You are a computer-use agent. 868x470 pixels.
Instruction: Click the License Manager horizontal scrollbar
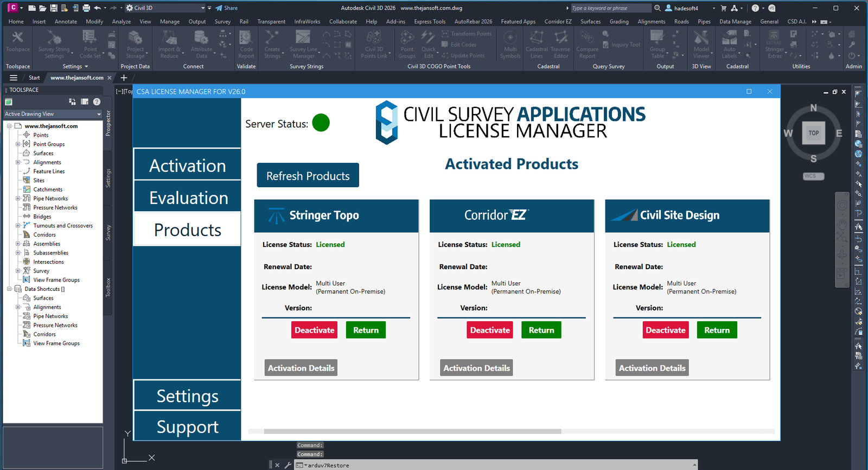pos(412,431)
